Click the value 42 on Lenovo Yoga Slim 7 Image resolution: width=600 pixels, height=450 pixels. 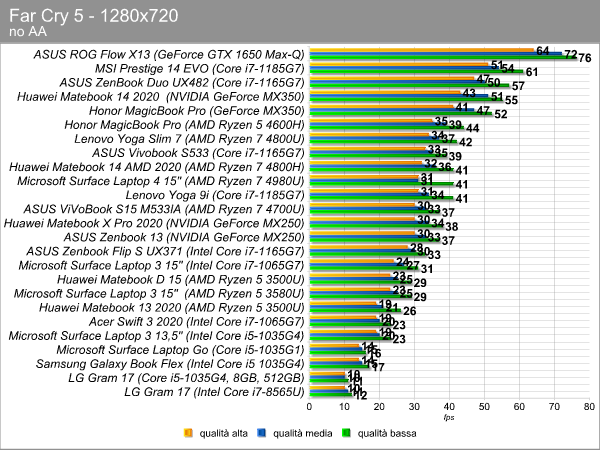point(466,142)
